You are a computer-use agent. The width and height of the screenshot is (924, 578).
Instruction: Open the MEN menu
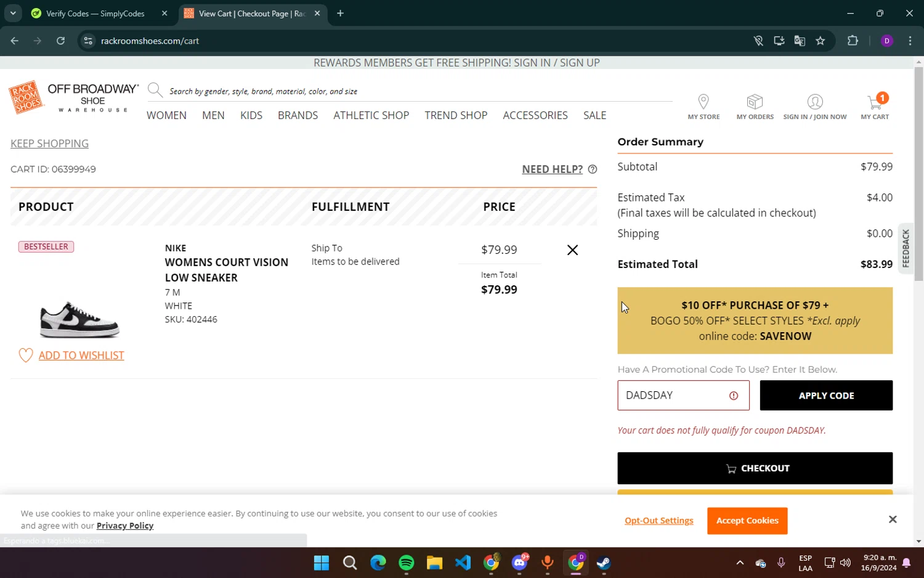[213, 115]
